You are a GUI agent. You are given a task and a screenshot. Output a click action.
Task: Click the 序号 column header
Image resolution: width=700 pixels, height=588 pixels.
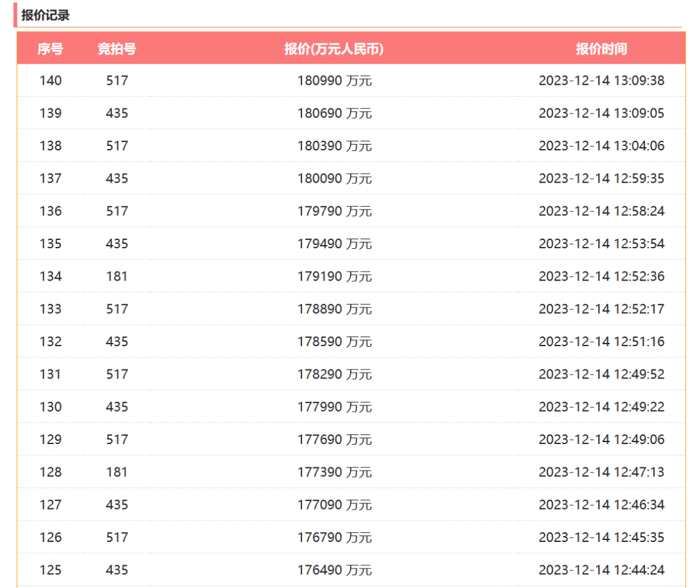[50, 49]
